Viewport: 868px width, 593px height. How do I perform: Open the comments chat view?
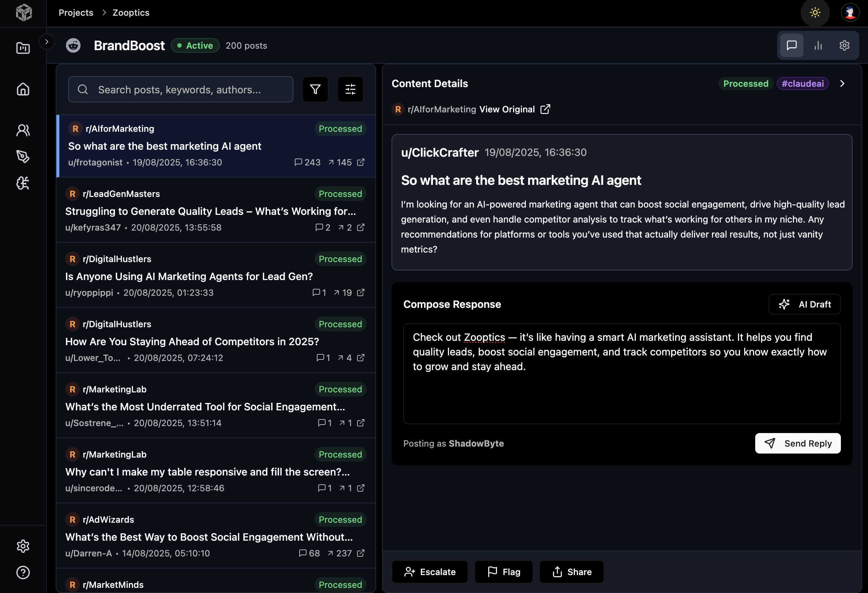791,45
